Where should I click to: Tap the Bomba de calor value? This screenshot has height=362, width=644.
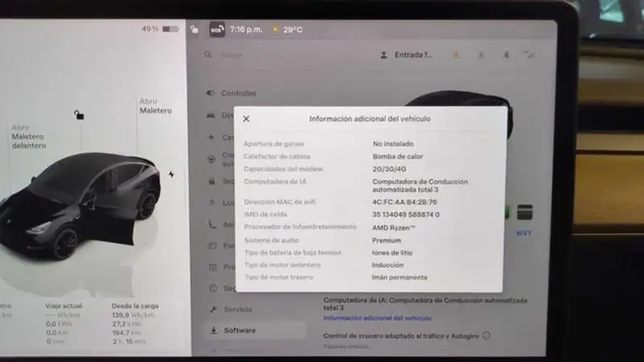[398, 156]
